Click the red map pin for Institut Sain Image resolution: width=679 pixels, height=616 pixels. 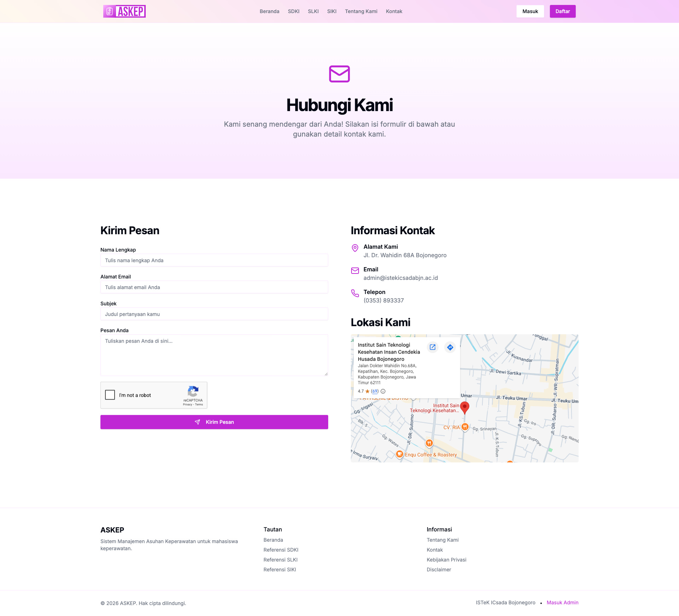pos(464,407)
